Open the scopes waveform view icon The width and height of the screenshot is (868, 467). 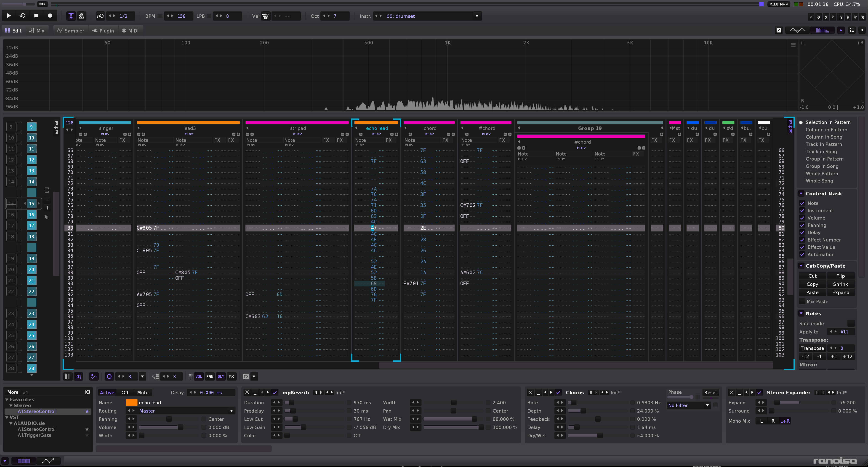click(x=797, y=30)
